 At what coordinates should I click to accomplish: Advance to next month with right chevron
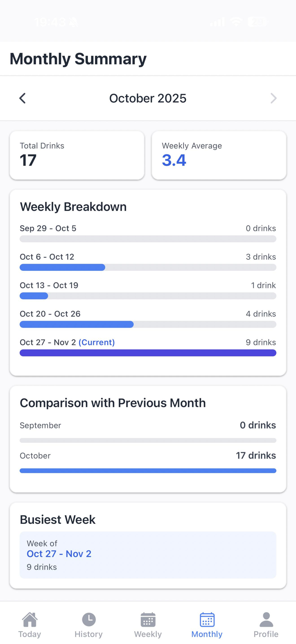pyautogui.click(x=274, y=98)
